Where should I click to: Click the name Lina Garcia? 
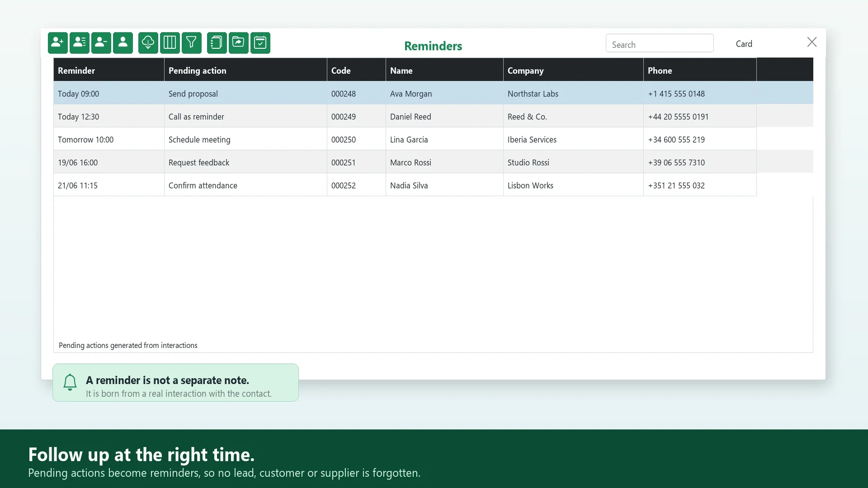444,140
